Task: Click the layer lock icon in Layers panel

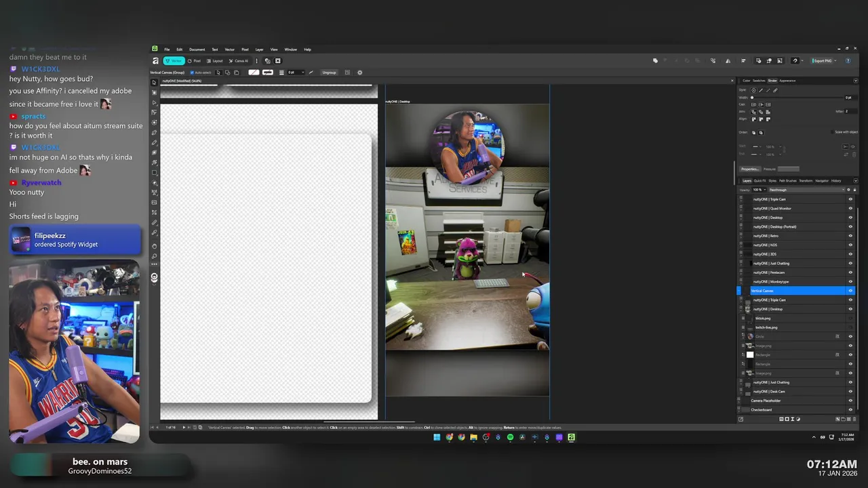Action: [854, 190]
